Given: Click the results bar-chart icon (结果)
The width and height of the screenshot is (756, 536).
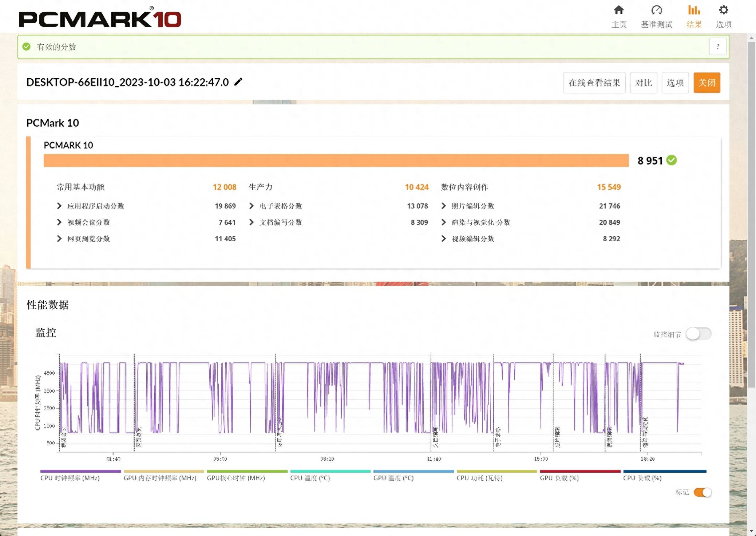Looking at the screenshot, I should click(x=694, y=10).
